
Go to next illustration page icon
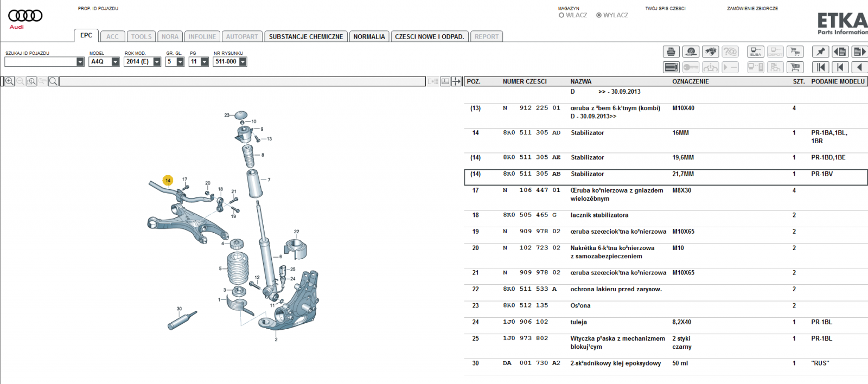point(859,52)
